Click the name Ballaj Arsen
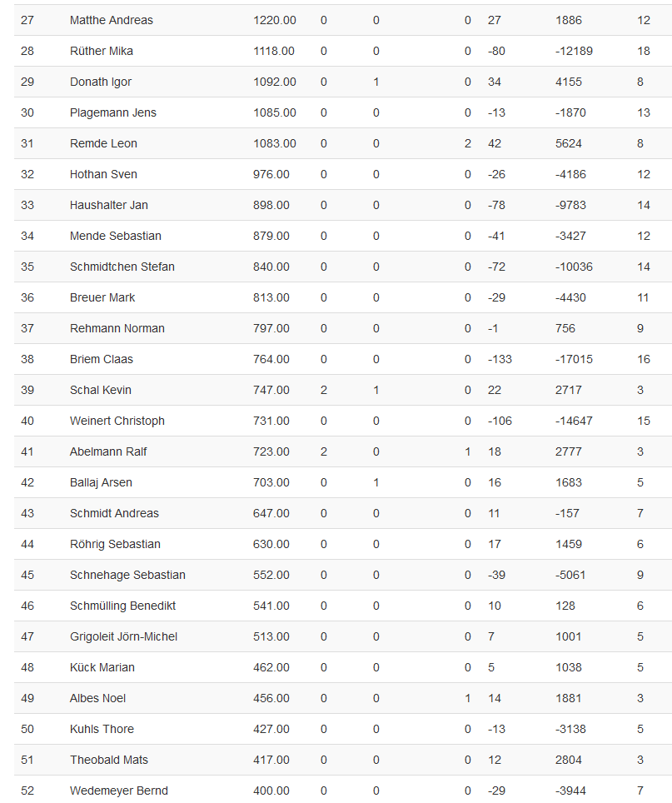672x803 pixels. 101,482
